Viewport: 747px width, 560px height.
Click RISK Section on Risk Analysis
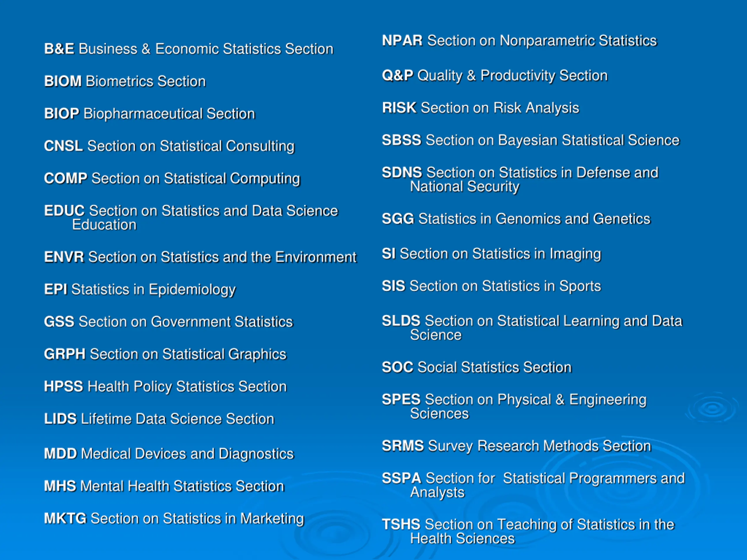coord(481,108)
